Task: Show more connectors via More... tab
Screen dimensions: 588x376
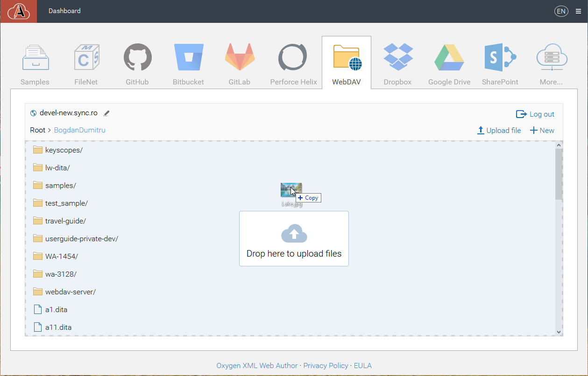Action: pos(551,64)
